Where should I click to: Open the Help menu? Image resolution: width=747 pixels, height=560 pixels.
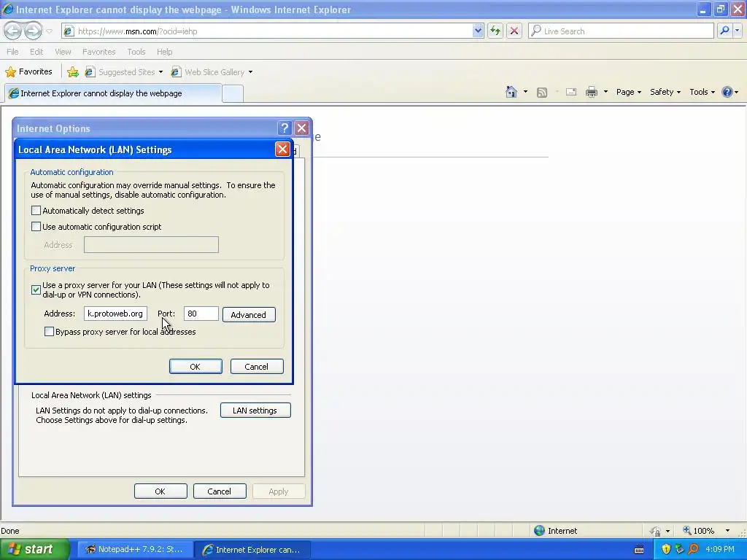pos(164,52)
